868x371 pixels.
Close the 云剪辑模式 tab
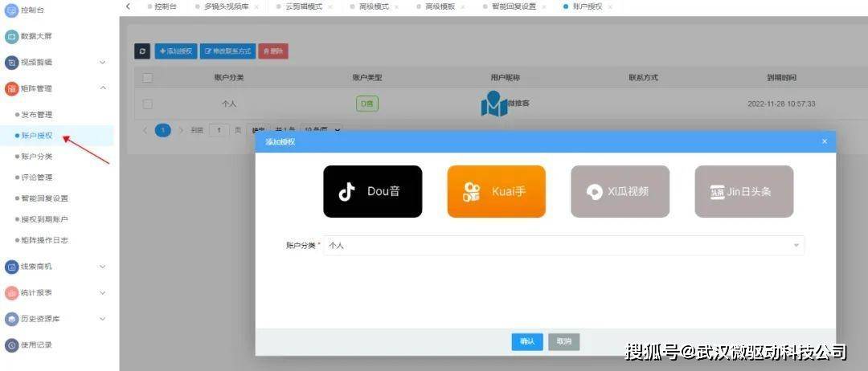point(330,6)
